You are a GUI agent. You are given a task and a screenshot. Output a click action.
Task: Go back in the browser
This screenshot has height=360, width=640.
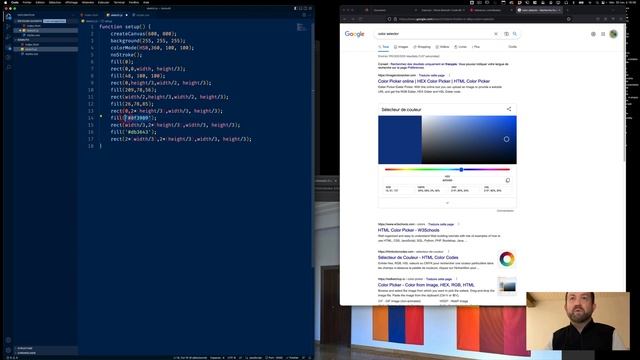345,19
